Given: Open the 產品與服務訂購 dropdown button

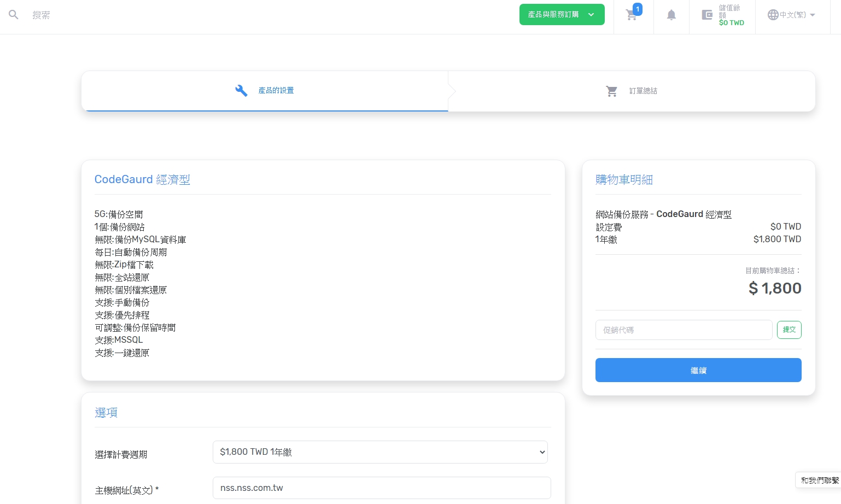Looking at the screenshot, I should pyautogui.click(x=562, y=15).
